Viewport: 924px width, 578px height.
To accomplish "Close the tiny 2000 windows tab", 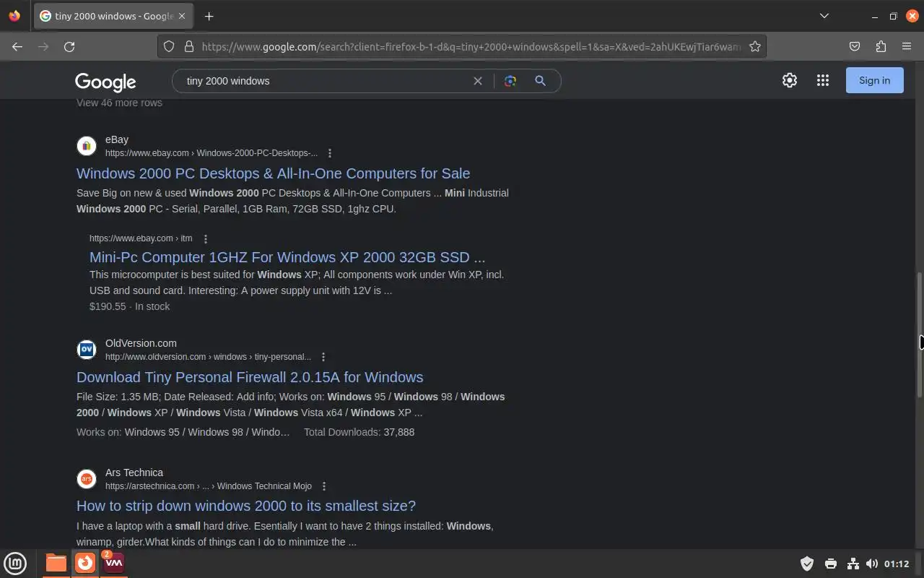I will click(x=182, y=16).
